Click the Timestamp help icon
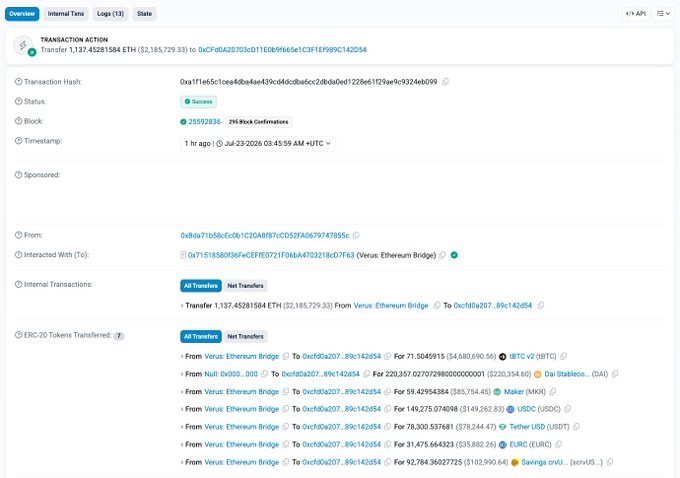 tap(18, 141)
